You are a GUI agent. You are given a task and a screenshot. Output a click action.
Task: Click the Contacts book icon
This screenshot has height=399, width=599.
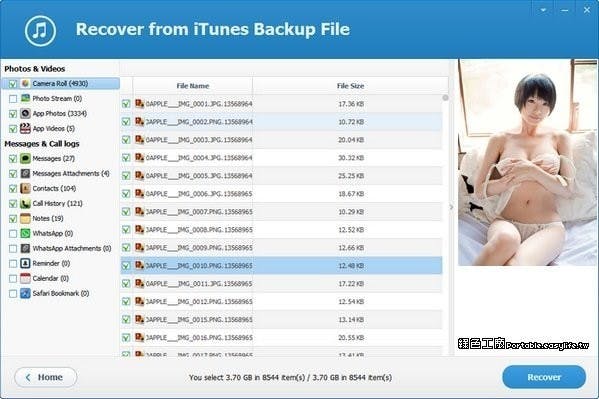coord(25,188)
